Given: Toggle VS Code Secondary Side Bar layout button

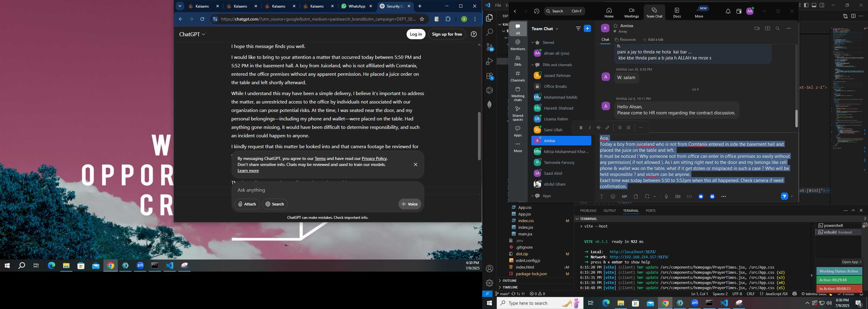Looking at the screenshot, I should pos(822,5).
